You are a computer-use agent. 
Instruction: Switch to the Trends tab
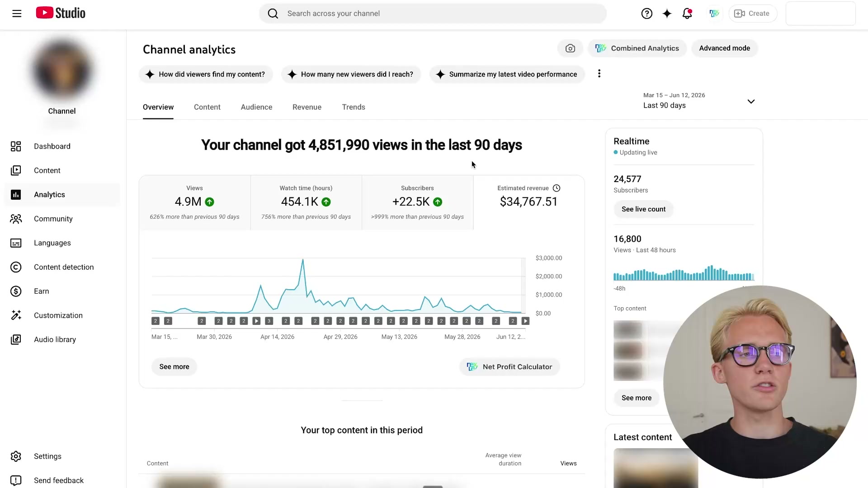[x=354, y=107]
